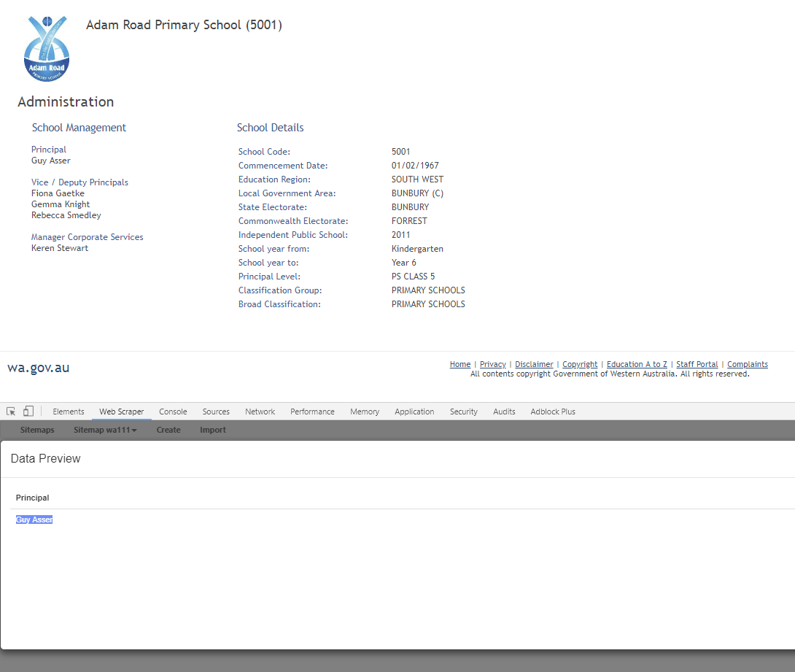
Task: Click the Create menu in Web Scraper
Action: click(x=168, y=430)
